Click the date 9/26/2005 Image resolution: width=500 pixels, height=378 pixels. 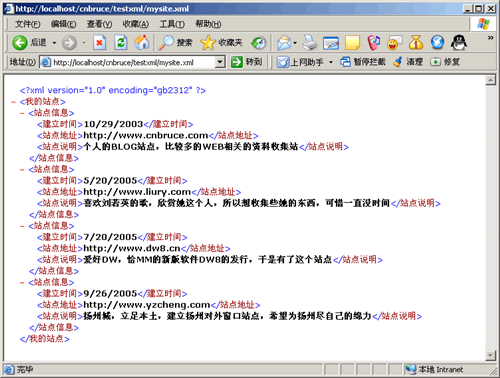[x=110, y=294]
